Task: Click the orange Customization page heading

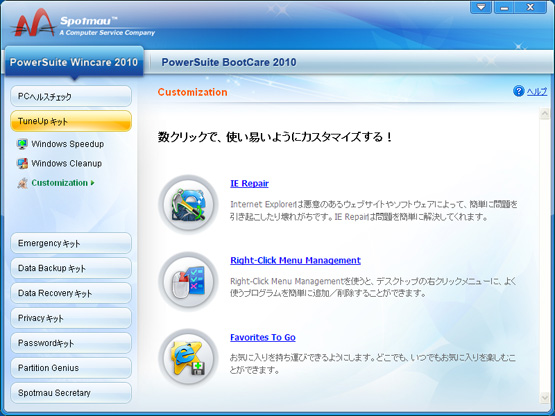Action: [193, 92]
